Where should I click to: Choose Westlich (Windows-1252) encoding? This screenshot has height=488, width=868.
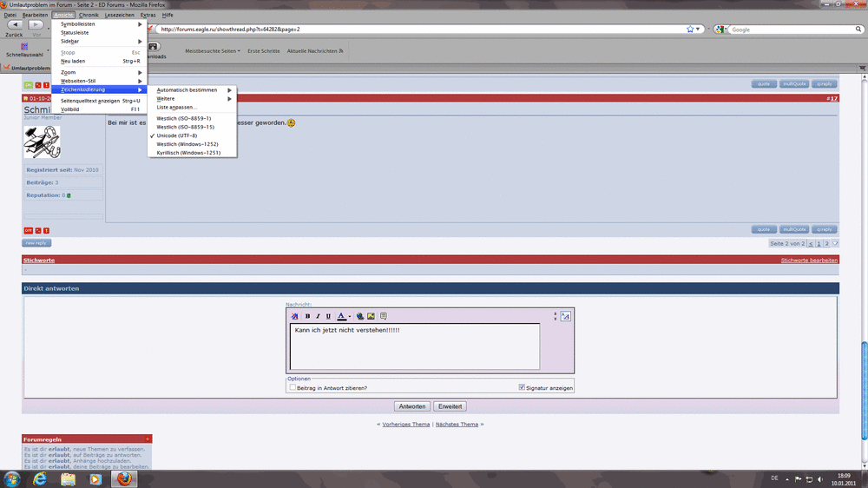(192, 144)
